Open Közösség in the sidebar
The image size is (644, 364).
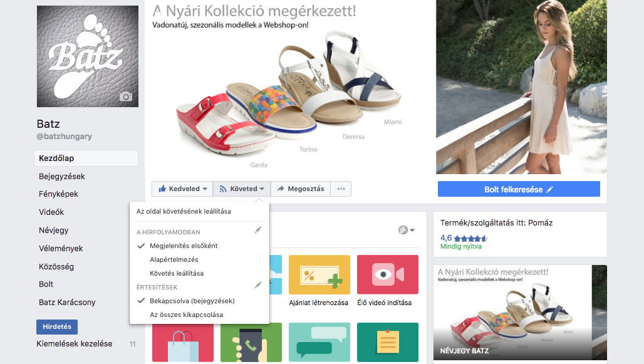56,266
